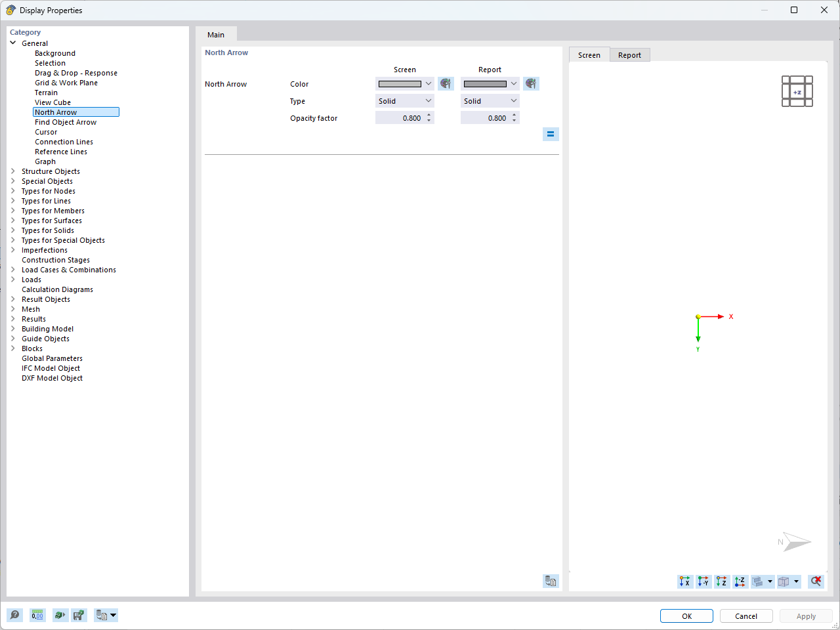This screenshot has width=840, height=630.
Task: Click the Screen color palette icon
Action: 446,83
